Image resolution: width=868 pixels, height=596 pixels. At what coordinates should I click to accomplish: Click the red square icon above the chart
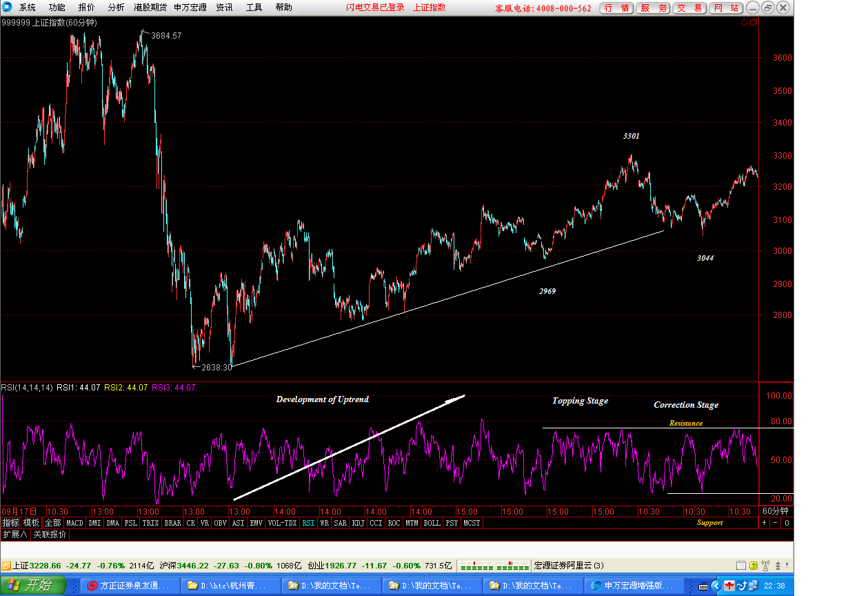pos(754,23)
